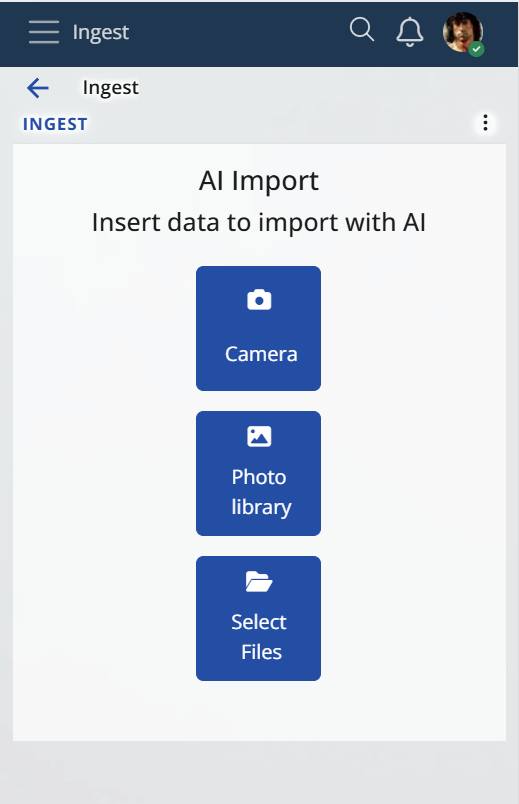
Task: Choose the Select Files text
Action: click(x=259, y=637)
